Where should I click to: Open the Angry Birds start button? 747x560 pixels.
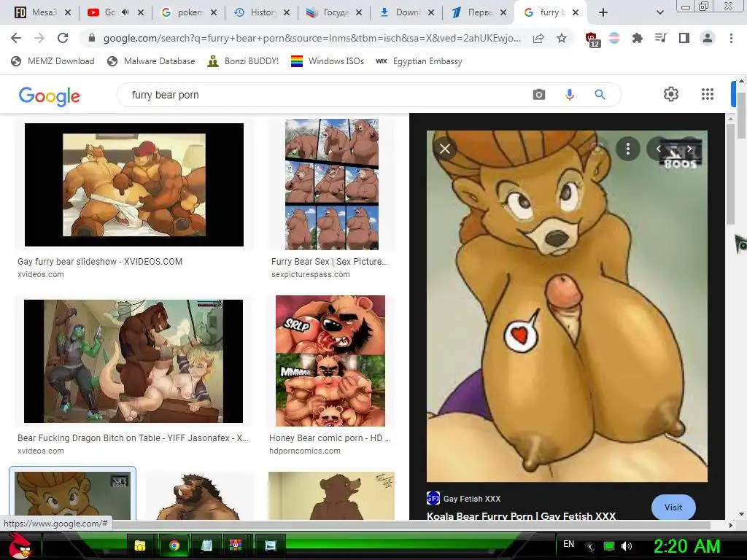point(19,545)
